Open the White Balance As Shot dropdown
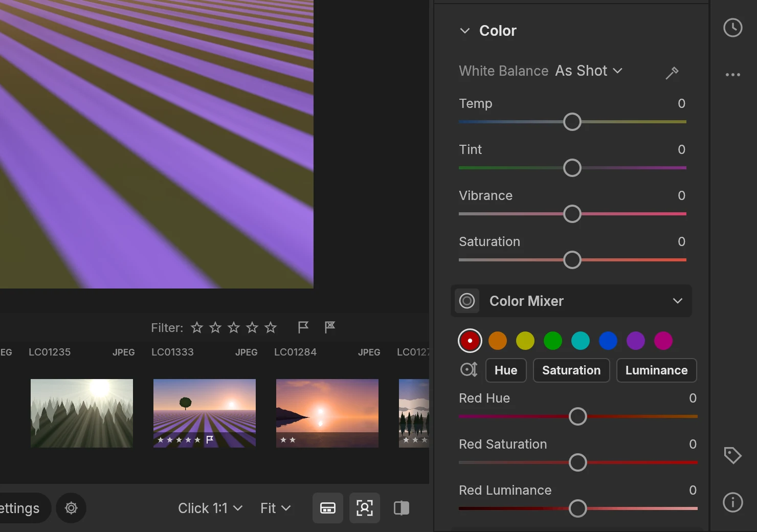 [589, 71]
